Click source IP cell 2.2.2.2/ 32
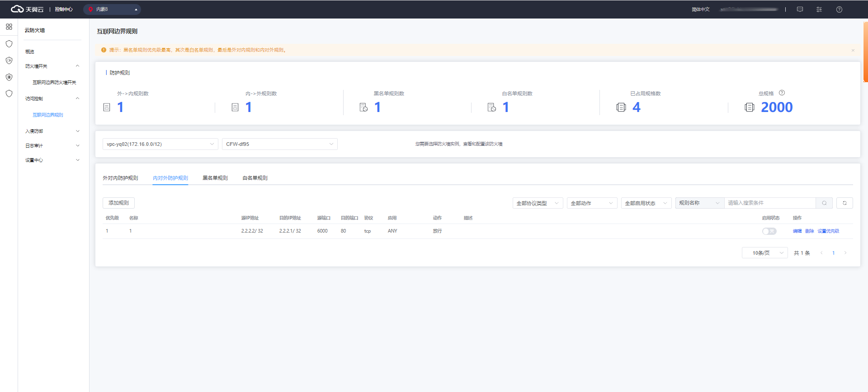 click(252, 231)
